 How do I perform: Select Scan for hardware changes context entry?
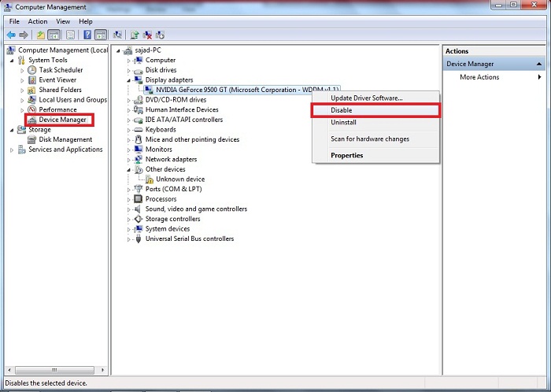click(x=375, y=139)
